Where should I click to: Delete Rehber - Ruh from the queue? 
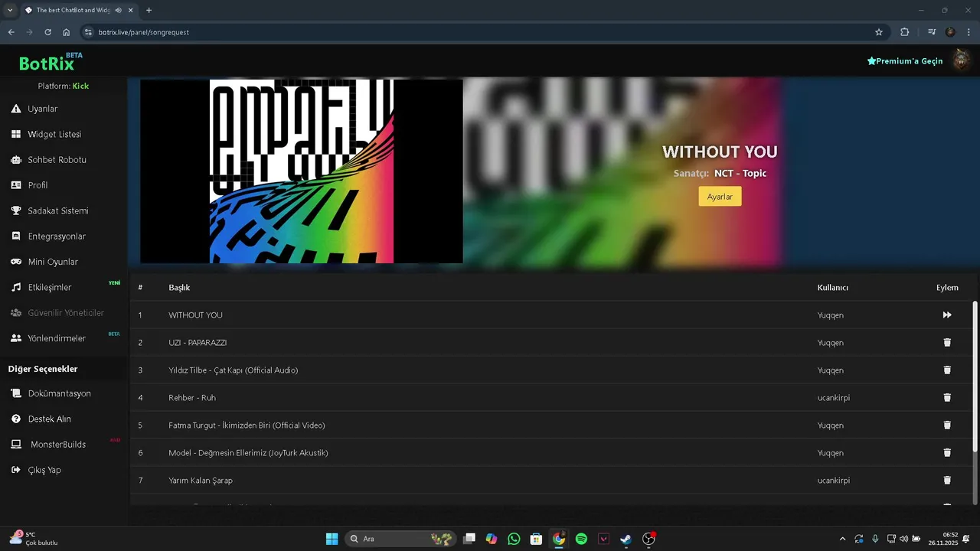tap(947, 397)
